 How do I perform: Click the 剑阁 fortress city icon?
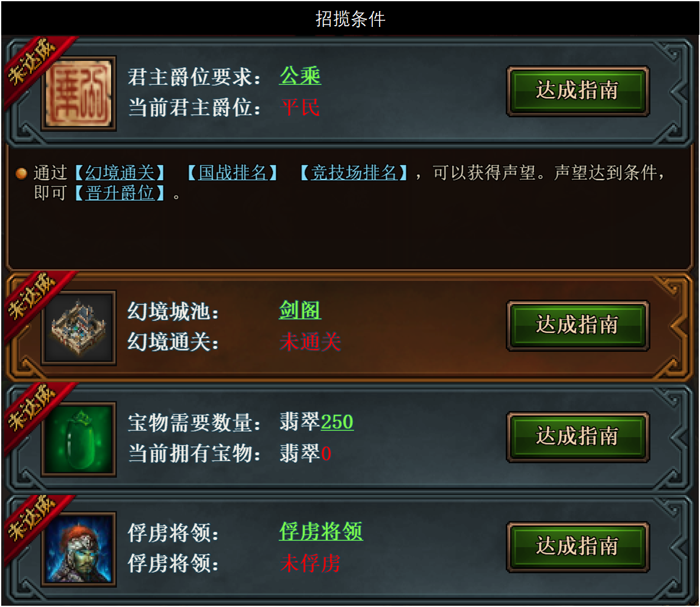tap(79, 328)
